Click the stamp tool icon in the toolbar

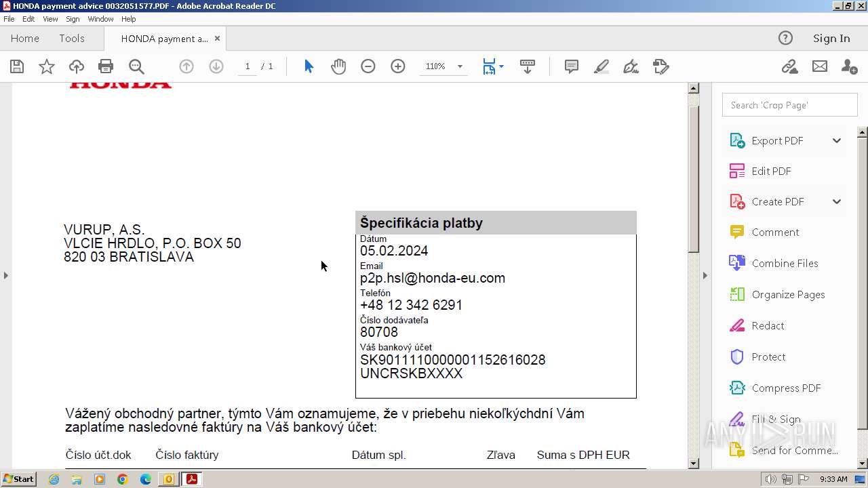point(660,66)
